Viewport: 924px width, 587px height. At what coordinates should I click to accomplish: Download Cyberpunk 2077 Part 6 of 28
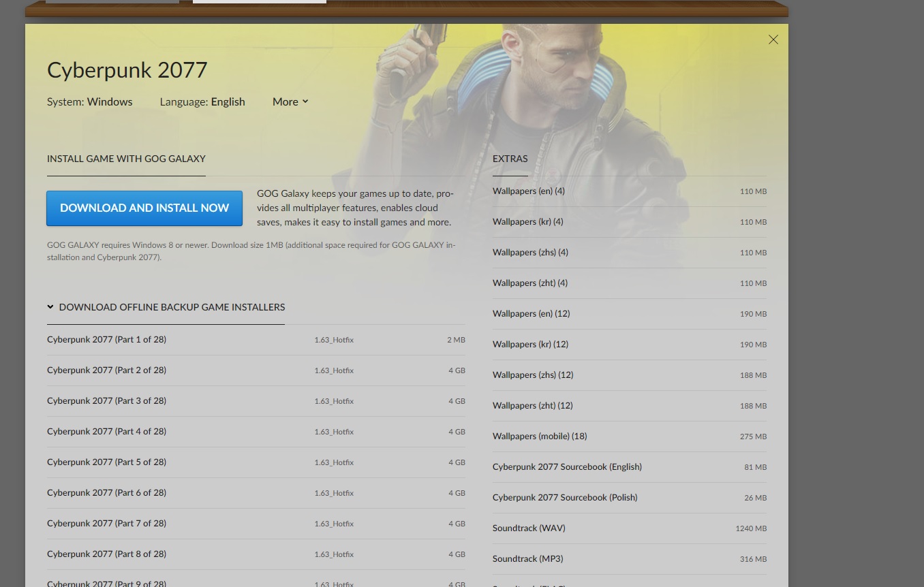pos(256,493)
